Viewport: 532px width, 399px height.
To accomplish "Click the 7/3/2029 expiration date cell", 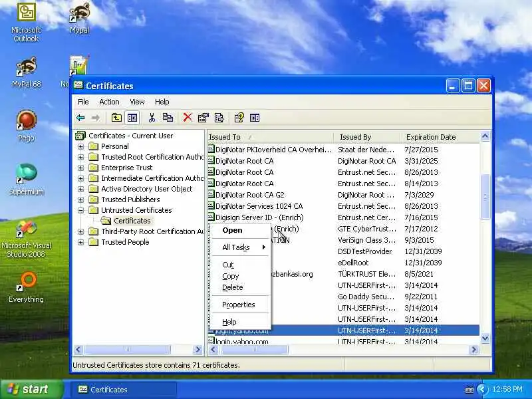I will 419,195.
